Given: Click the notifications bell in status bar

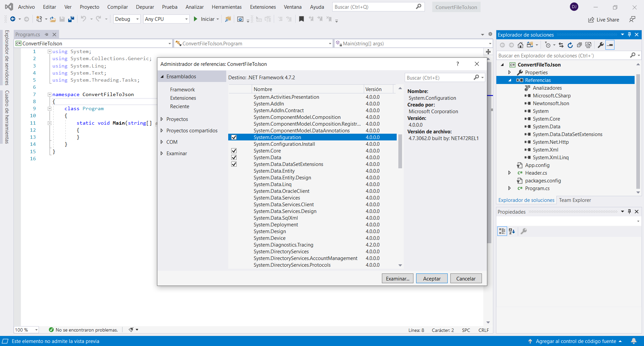Looking at the screenshot, I should pos(634,341).
